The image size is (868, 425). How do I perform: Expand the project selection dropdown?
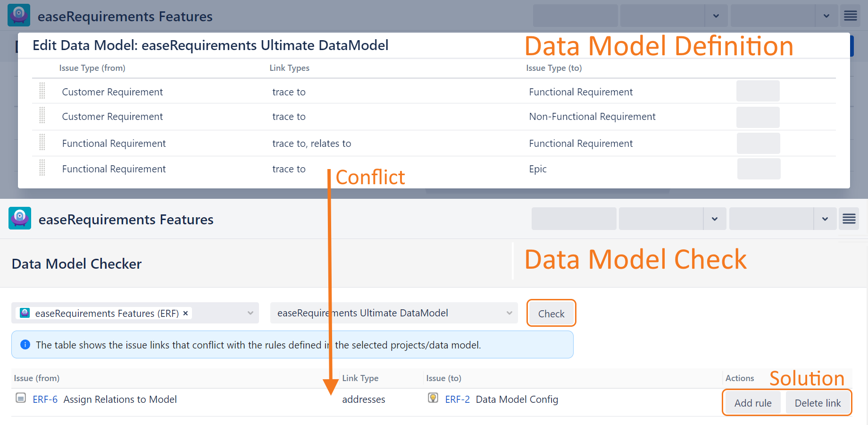(x=250, y=313)
